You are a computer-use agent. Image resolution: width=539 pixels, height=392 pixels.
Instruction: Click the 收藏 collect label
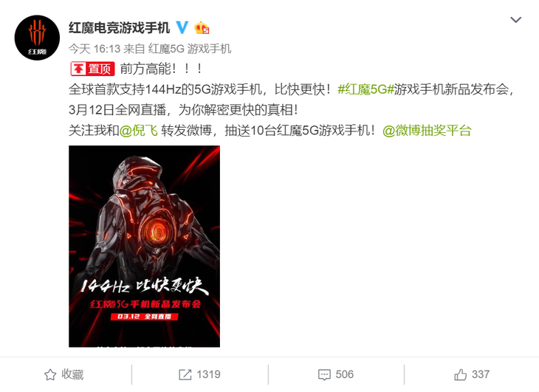[x=72, y=374]
